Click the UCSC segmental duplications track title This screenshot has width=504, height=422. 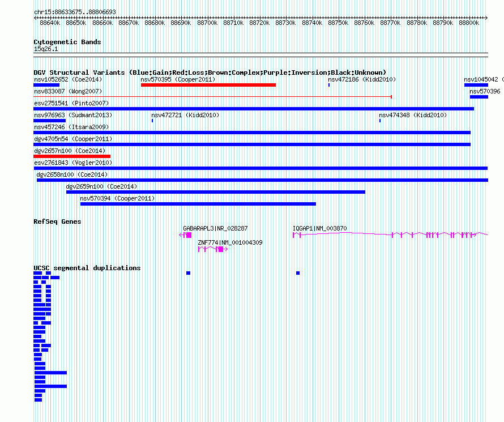pyautogui.click(x=87, y=268)
